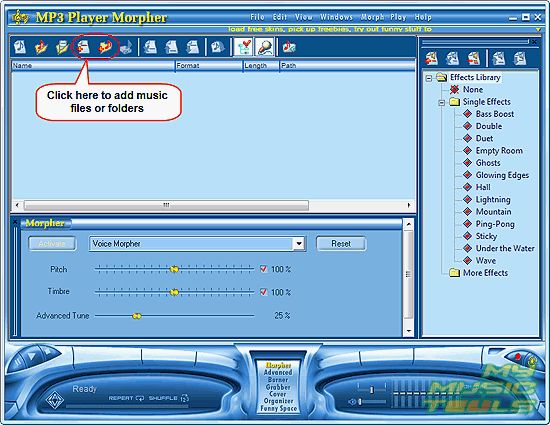
Task: Open the Morph menu
Action: click(372, 17)
